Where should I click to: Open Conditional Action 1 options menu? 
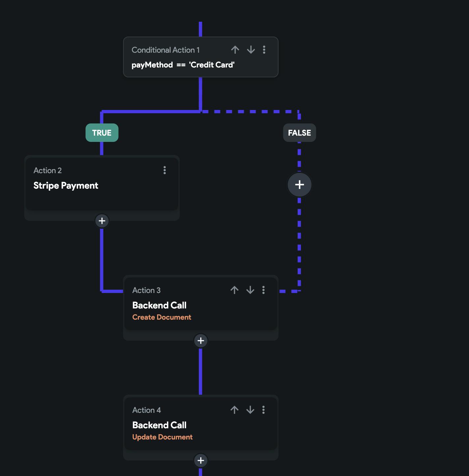click(264, 50)
